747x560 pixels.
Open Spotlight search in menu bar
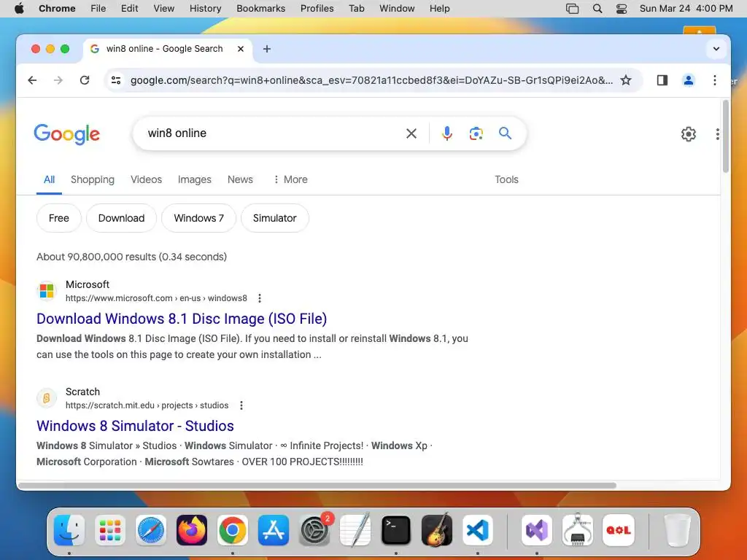pos(597,9)
